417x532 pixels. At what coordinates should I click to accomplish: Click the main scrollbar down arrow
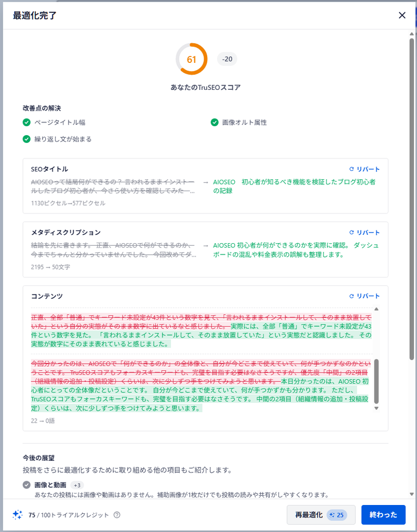(412, 494)
